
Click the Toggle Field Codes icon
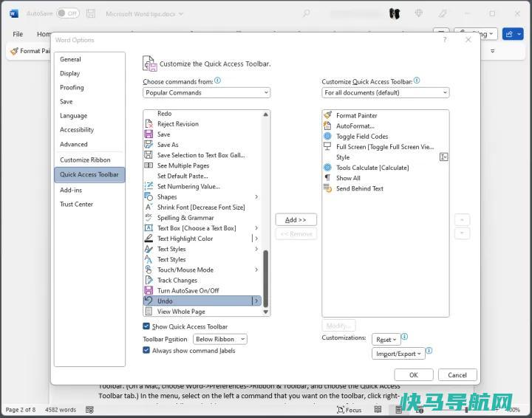(x=327, y=137)
